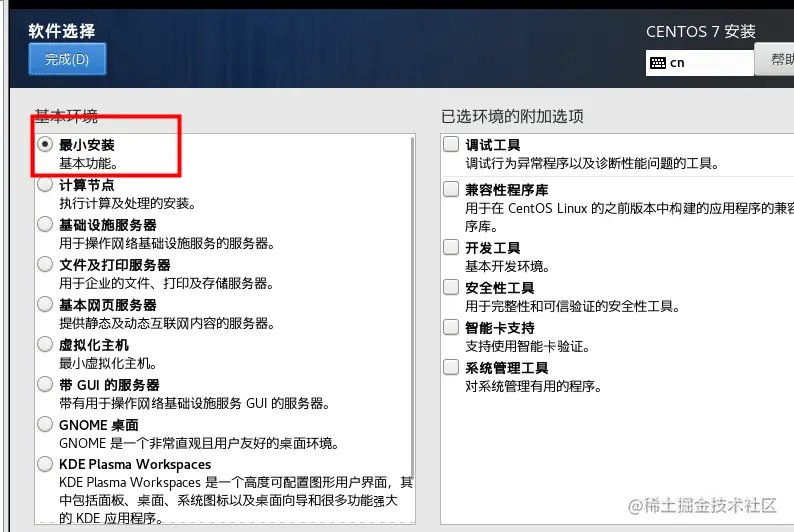
Task: Choose the 基础设施服务器 environment
Action: [45, 224]
